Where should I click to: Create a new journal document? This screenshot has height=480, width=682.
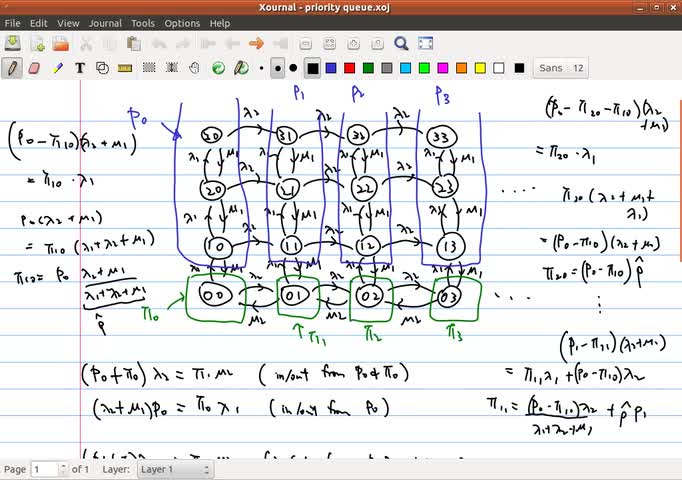click(x=37, y=43)
